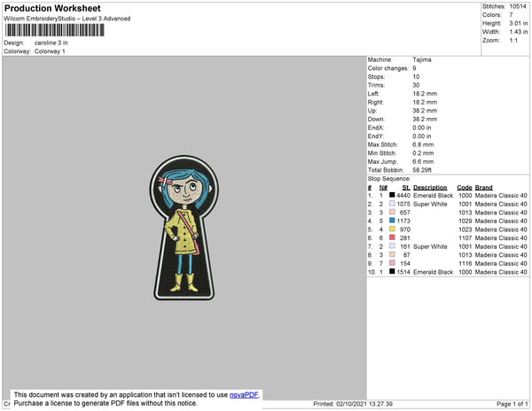Viewport: 532px width, 411px height.
Task: Click the blue swatch for code 1029
Action: click(x=392, y=221)
